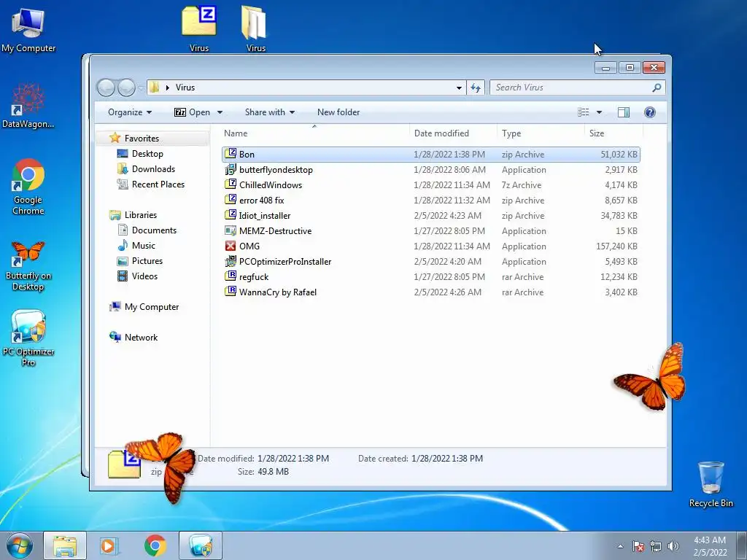Screen dimensions: 747x560
Task: Click the Open button with 7z icon
Action: pos(193,112)
